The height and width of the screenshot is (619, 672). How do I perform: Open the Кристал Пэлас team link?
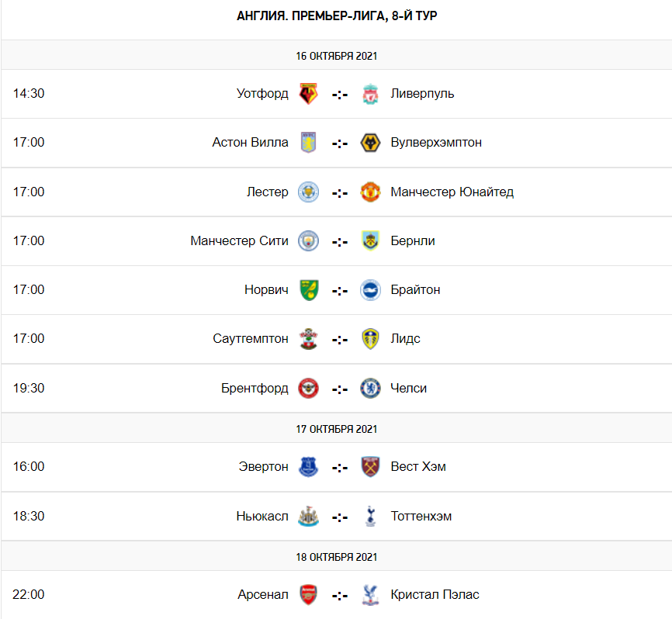point(435,595)
